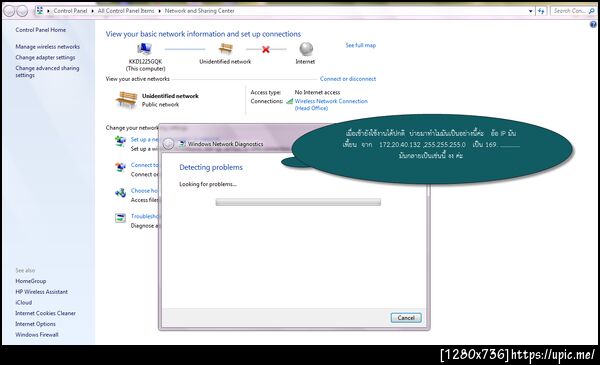The image size is (600, 365).
Task: Click the search magnifier icon
Action: [x=592, y=11]
